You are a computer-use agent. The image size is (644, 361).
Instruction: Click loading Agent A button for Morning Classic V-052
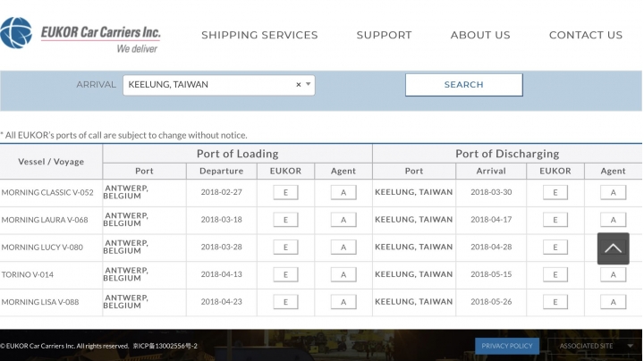343,192
